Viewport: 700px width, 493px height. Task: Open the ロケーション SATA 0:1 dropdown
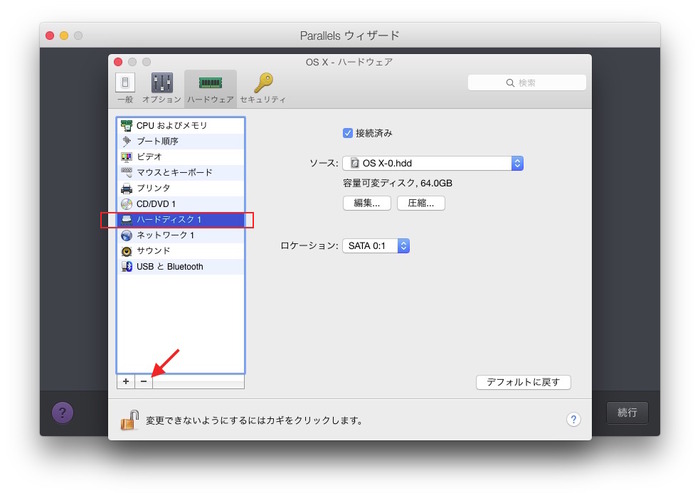tap(376, 246)
